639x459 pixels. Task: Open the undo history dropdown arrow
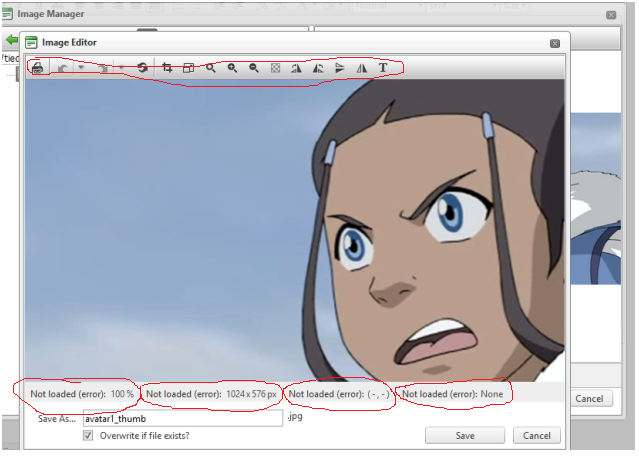tap(81, 67)
